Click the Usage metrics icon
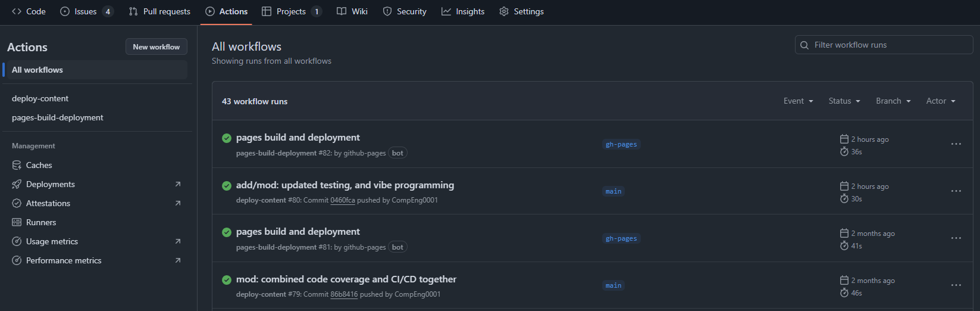 click(17, 241)
